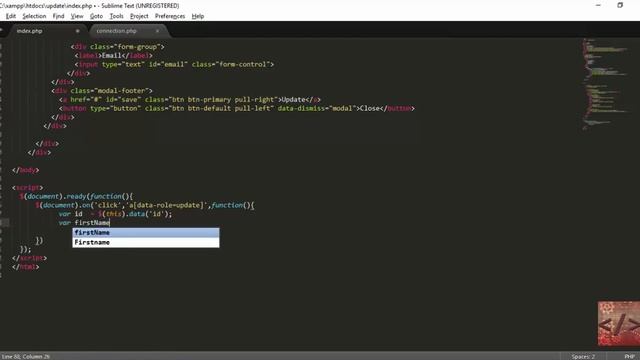The height and width of the screenshot is (360, 640).
Task: Open the Tools menu
Action: pyautogui.click(x=116, y=16)
